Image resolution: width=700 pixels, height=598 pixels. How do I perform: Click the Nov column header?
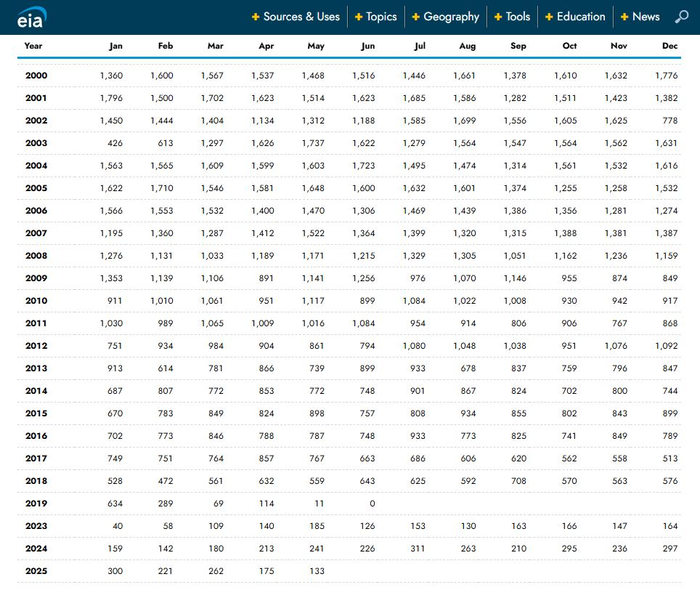(x=619, y=46)
